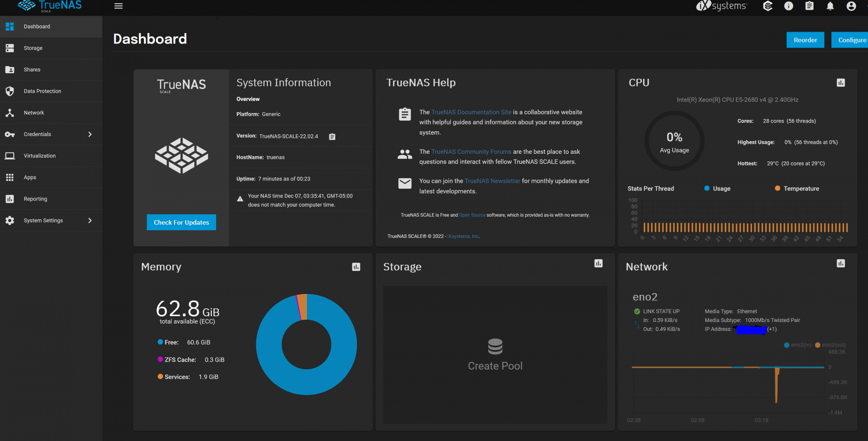Open Apps menu item
868x441 pixels.
[x=51, y=177]
